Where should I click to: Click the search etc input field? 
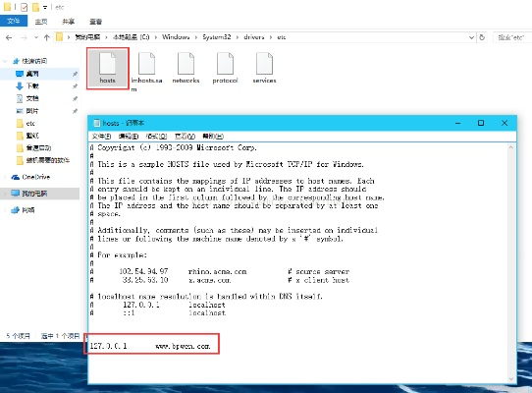[512, 37]
